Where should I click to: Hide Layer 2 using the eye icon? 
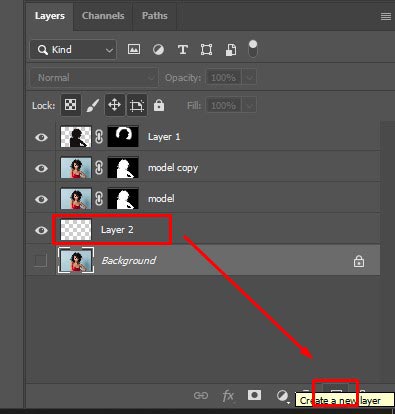(41, 230)
